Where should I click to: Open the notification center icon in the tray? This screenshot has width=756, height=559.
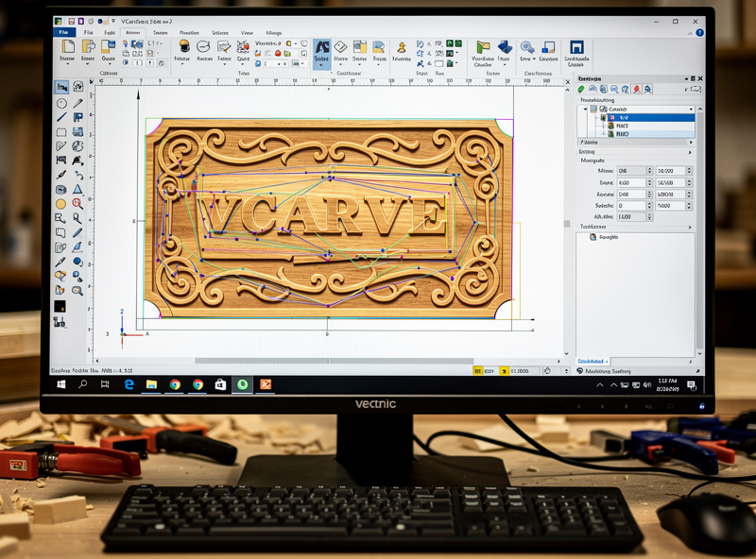click(692, 385)
